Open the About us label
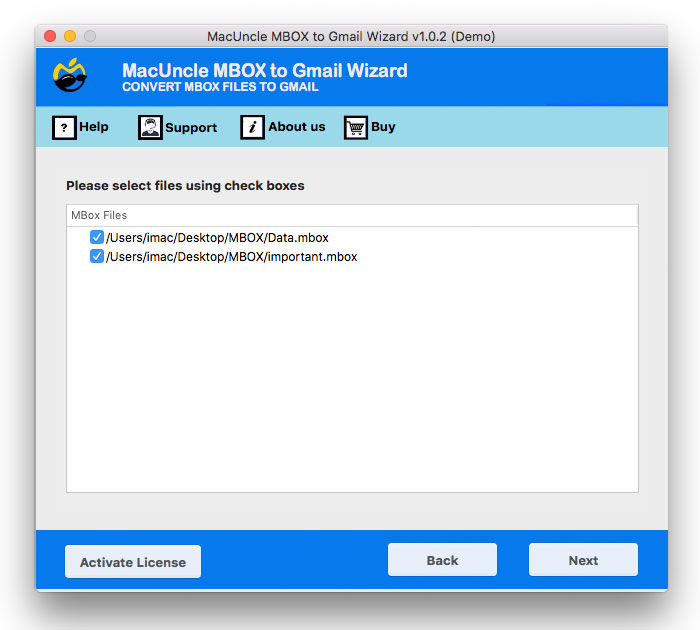 (x=297, y=127)
